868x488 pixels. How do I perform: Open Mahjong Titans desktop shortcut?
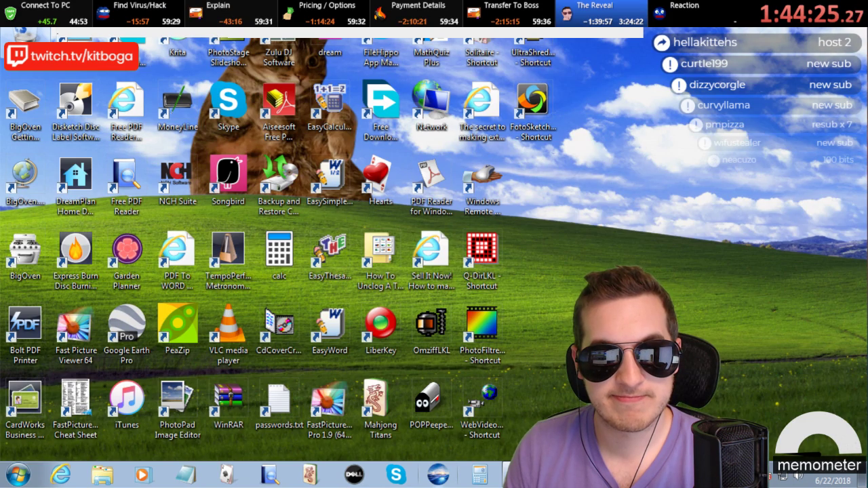point(380,410)
